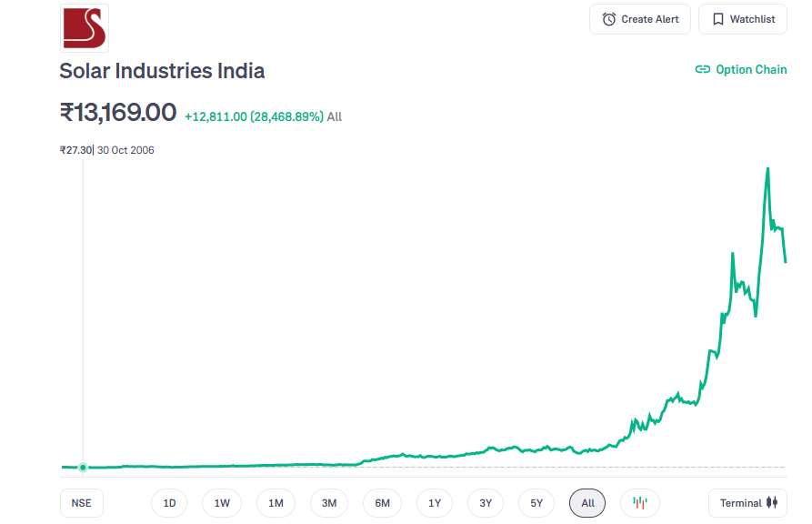Click the alarm clock icon in Create Alert
The height and width of the screenshot is (524, 812).
[609, 19]
